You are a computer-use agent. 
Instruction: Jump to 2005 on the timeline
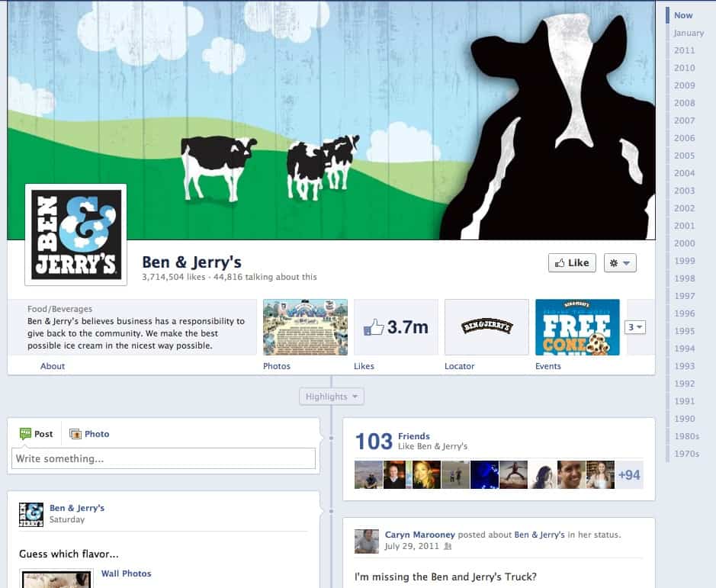685,156
